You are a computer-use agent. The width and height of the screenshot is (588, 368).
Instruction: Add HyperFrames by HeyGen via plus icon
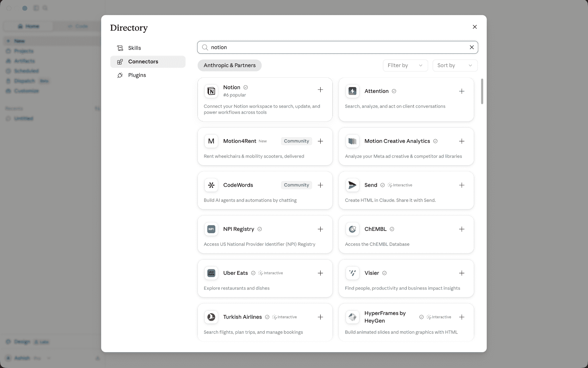tap(462, 317)
